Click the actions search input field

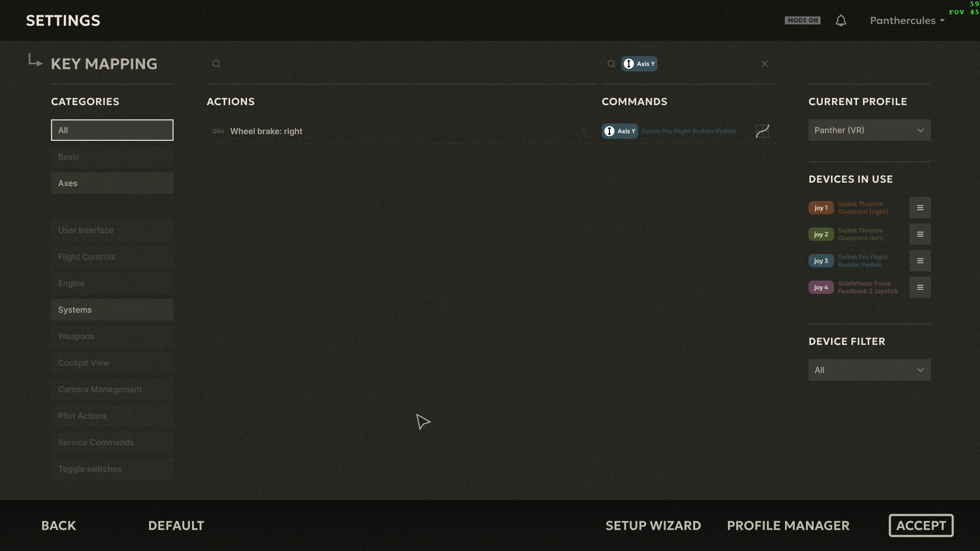(x=402, y=64)
